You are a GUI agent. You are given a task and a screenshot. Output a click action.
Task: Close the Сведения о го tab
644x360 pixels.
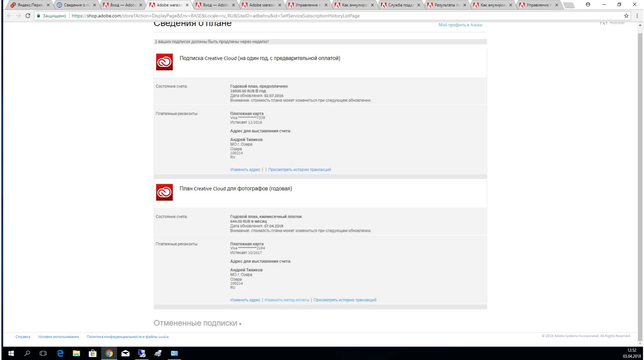pyautogui.click(x=94, y=5)
